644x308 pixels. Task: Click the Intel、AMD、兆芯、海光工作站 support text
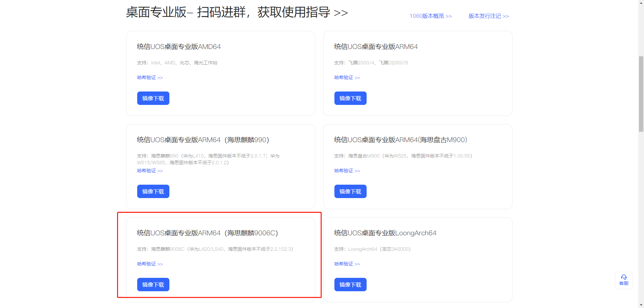click(177, 63)
